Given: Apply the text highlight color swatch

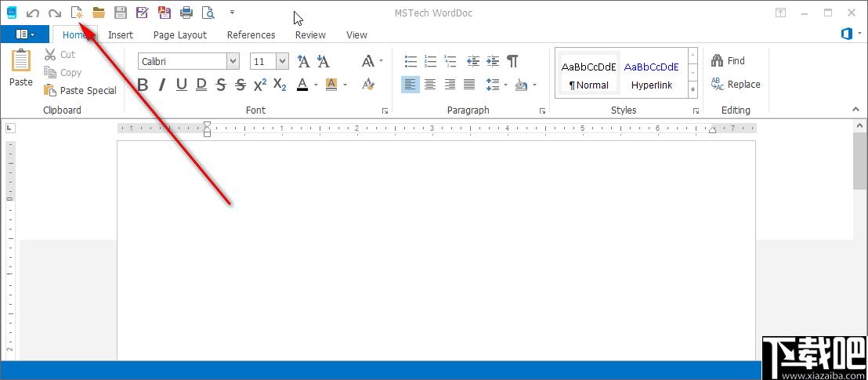Looking at the screenshot, I should pyautogui.click(x=331, y=85).
